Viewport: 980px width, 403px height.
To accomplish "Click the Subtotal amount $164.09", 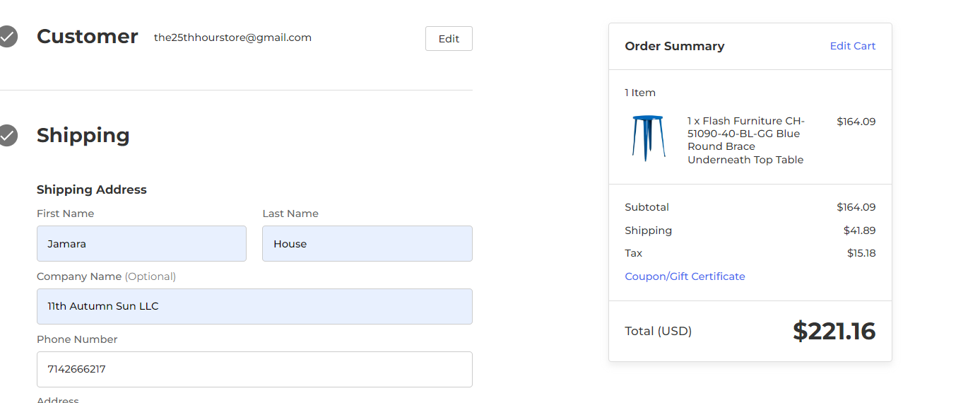I will point(856,207).
